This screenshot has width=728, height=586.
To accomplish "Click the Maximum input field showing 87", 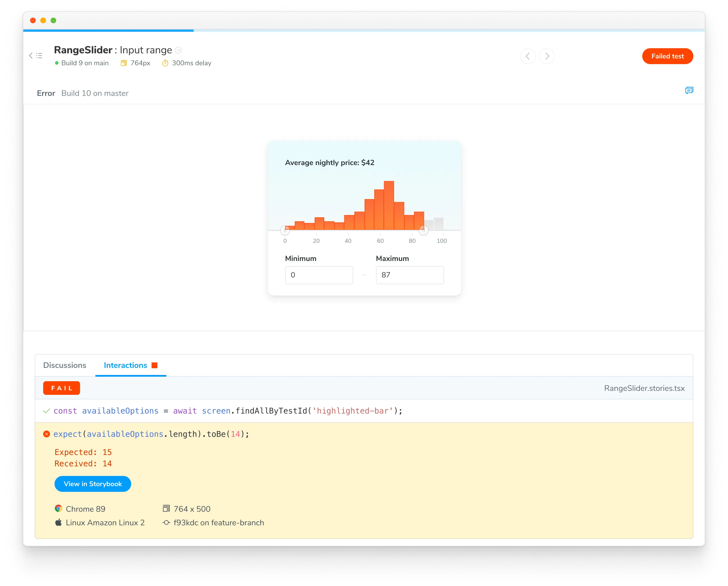I will [x=409, y=275].
